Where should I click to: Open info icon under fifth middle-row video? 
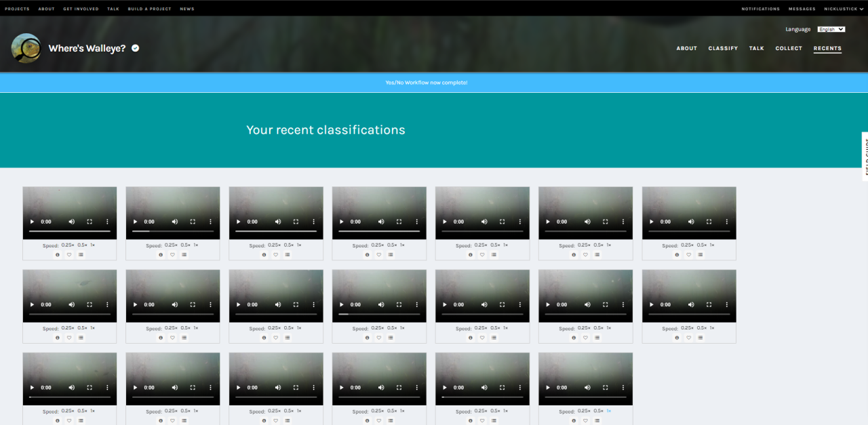(470, 338)
